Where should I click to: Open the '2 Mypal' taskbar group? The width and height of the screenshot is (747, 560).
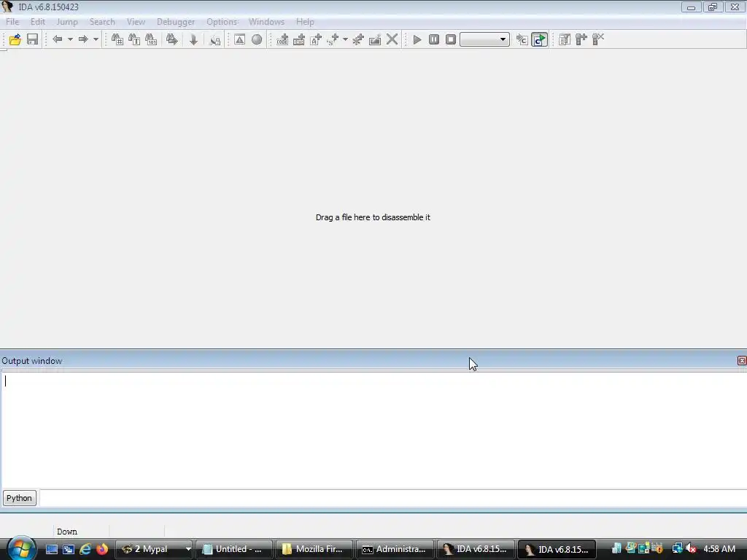[x=154, y=549]
